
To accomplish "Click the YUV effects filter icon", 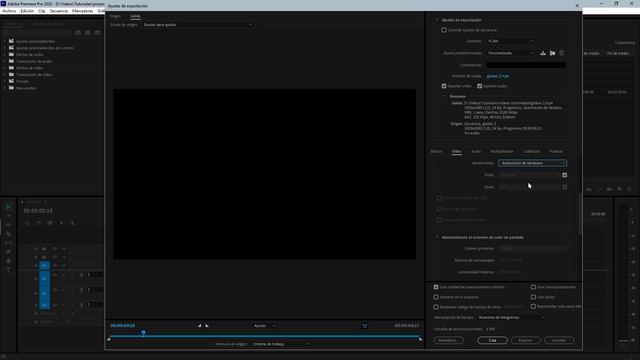I will [x=97, y=32].
